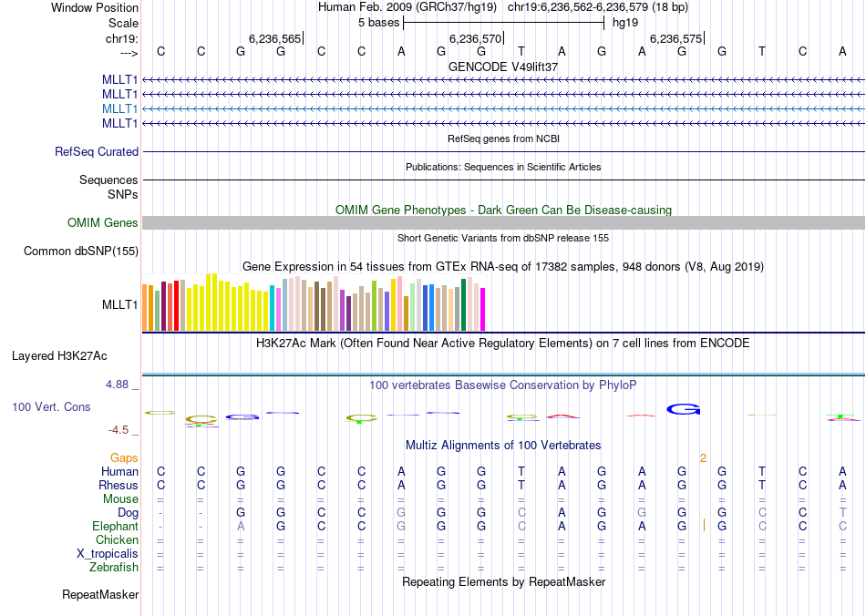Click the magenta bar in GTEx chart

pyautogui.click(x=483, y=310)
